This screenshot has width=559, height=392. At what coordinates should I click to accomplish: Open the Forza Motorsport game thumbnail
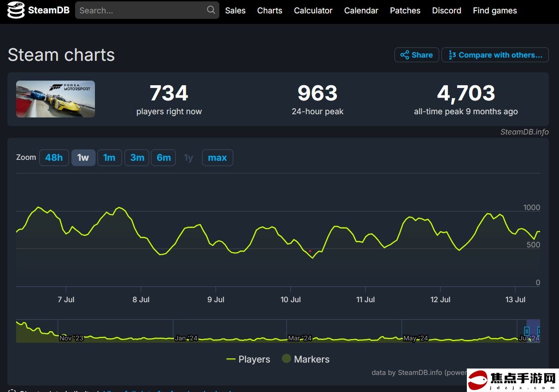click(x=55, y=99)
